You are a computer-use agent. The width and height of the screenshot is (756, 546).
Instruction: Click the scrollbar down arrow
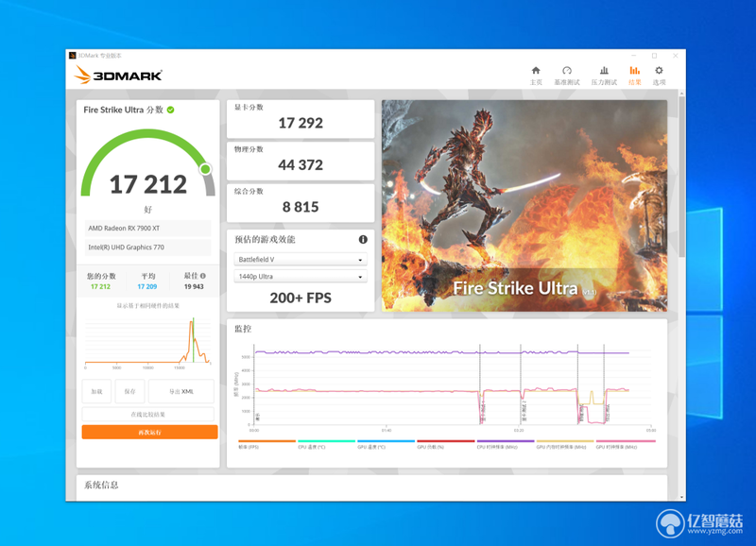point(681,497)
